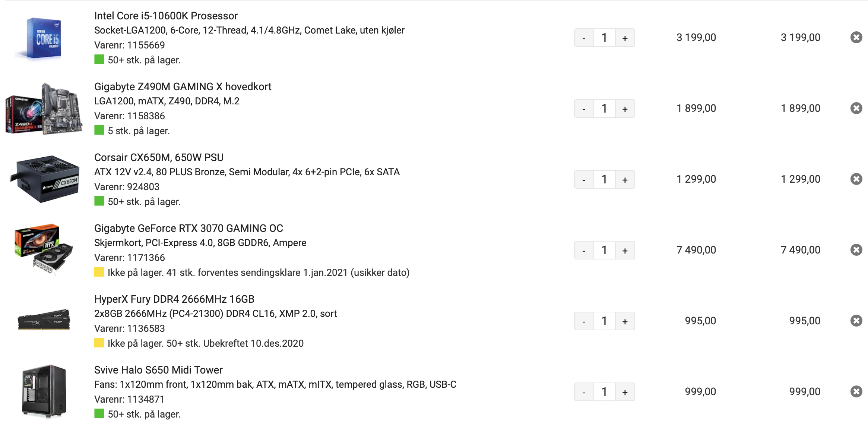Increase quantity of Intel Core i5-10600K
This screenshot has width=868, height=425.
click(625, 38)
